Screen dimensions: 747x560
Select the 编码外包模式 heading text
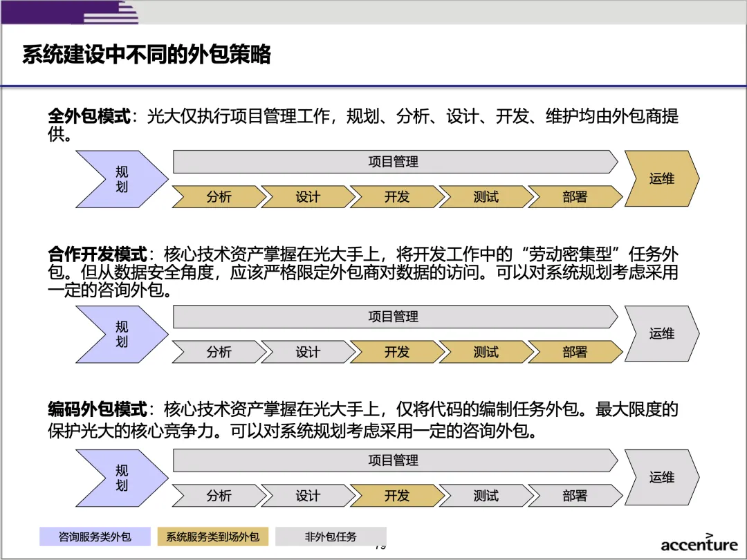[x=98, y=409]
